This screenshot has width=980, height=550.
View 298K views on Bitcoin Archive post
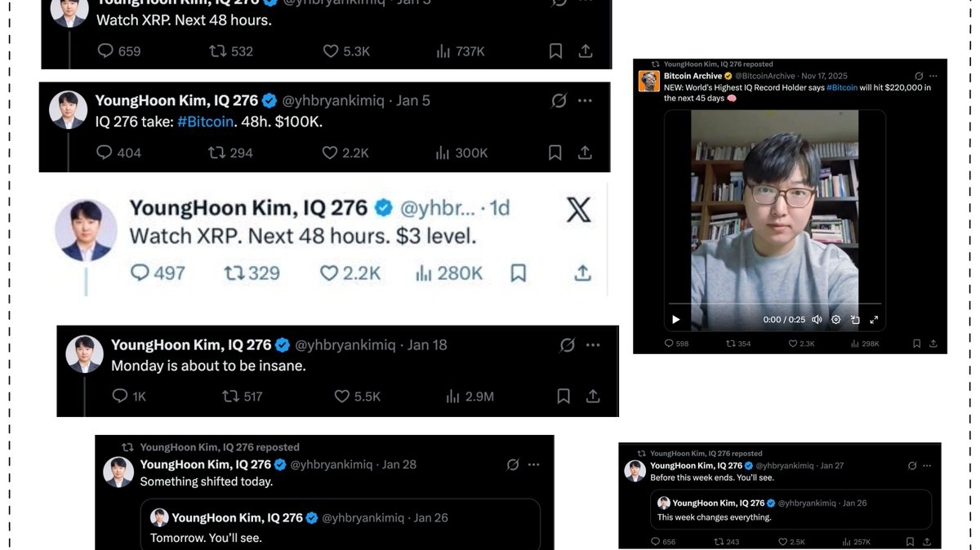[865, 344]
